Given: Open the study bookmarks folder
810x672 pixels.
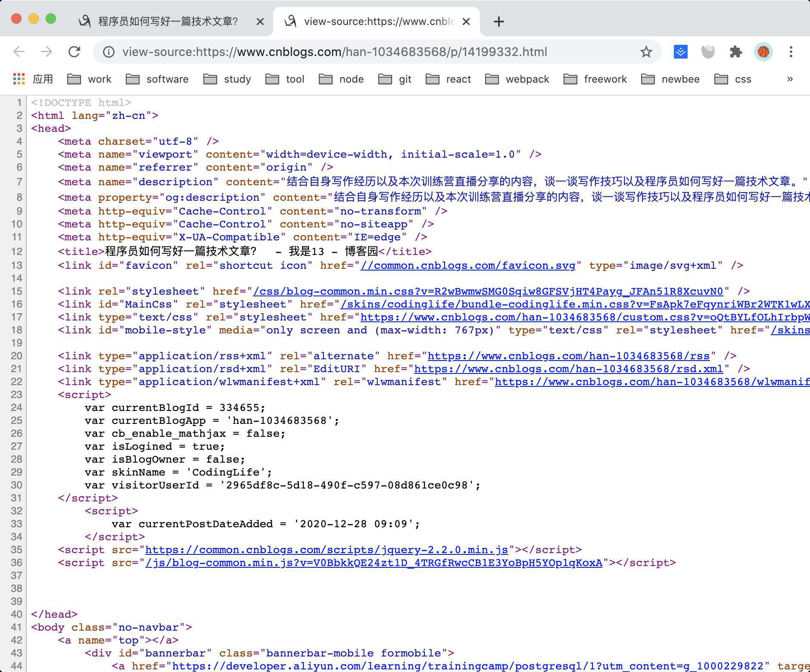Looking at the screenshot, I should coord(227,79).
